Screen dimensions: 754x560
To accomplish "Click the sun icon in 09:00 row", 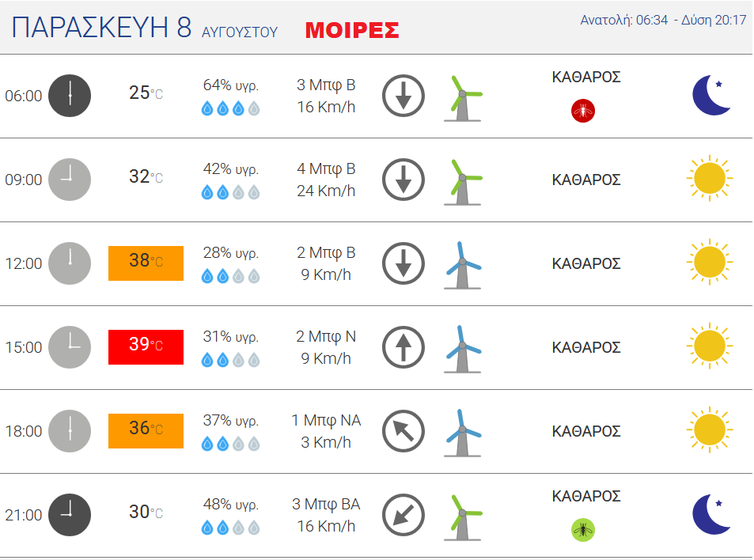I will 710,178.
